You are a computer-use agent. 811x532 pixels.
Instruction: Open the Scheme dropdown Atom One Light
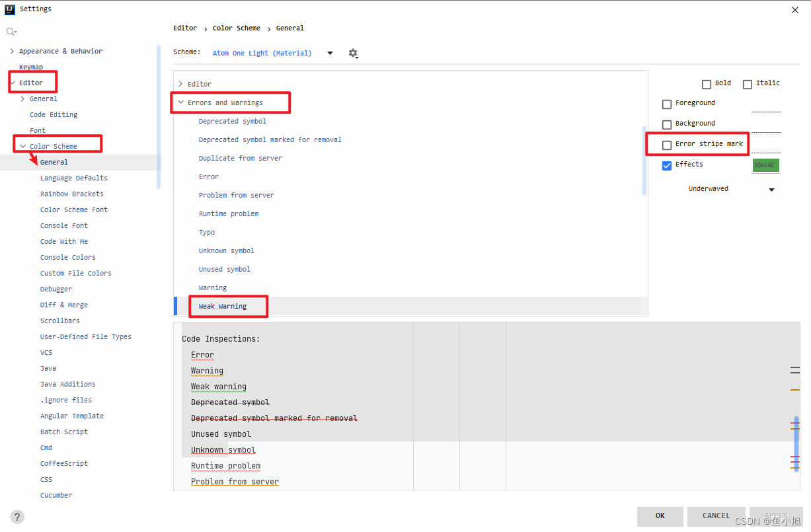click(x=272, y=54)
